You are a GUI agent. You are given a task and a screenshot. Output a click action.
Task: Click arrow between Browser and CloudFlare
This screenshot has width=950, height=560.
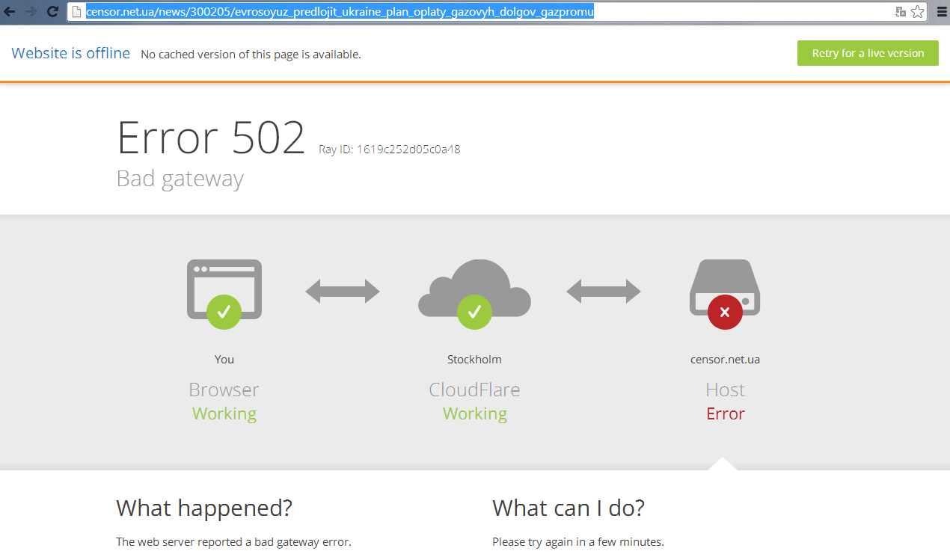[343, 291]
